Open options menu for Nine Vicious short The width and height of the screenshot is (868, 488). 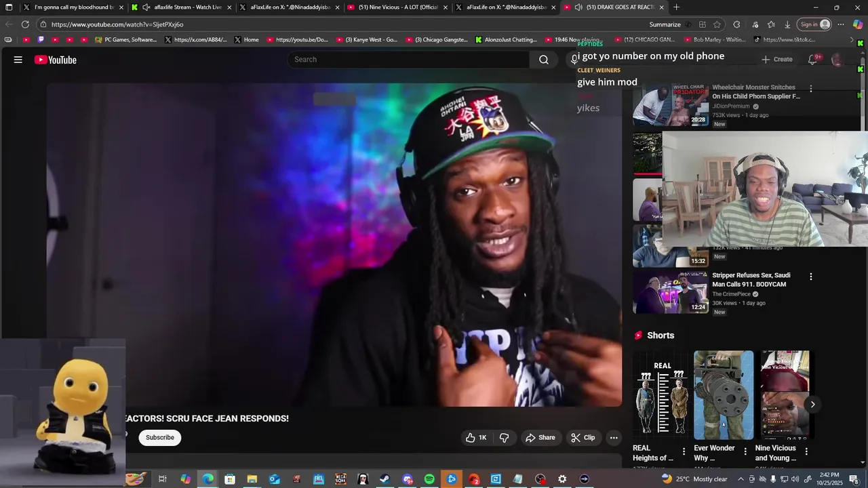coord(806,451)
